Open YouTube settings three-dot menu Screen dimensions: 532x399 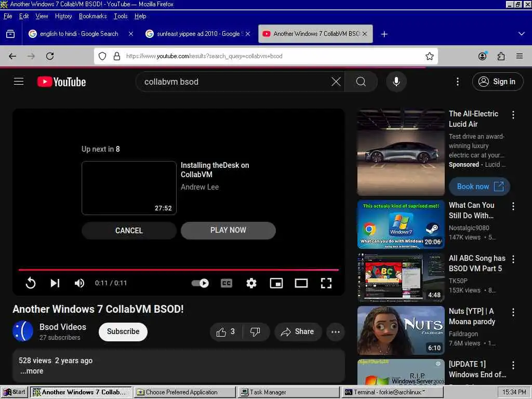[457, 82]
